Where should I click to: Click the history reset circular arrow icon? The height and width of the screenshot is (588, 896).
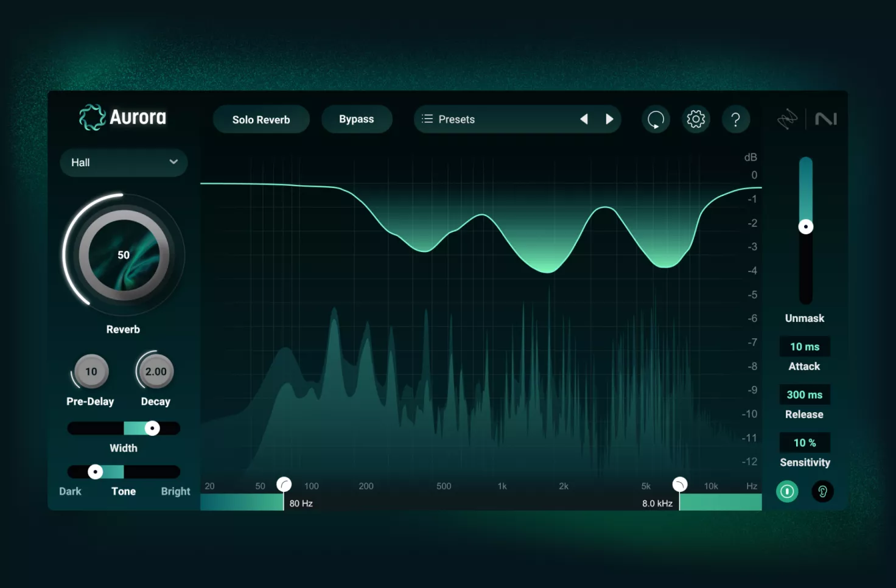click(x=656, y=119)
